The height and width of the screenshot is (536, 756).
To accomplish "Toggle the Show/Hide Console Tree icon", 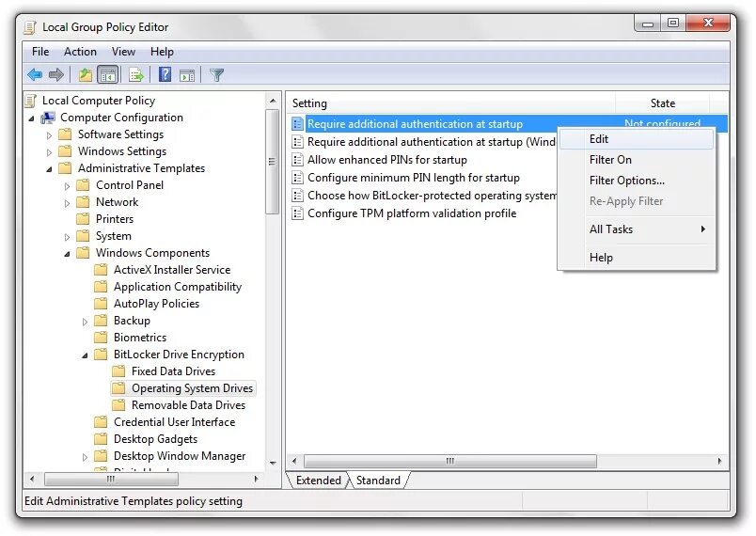I will [107, 74].
